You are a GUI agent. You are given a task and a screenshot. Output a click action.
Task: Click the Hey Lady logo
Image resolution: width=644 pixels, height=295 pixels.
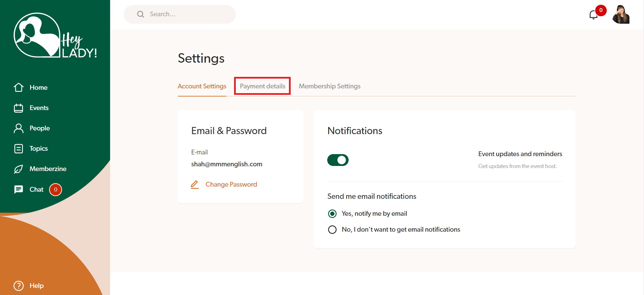tap(55, 36)
